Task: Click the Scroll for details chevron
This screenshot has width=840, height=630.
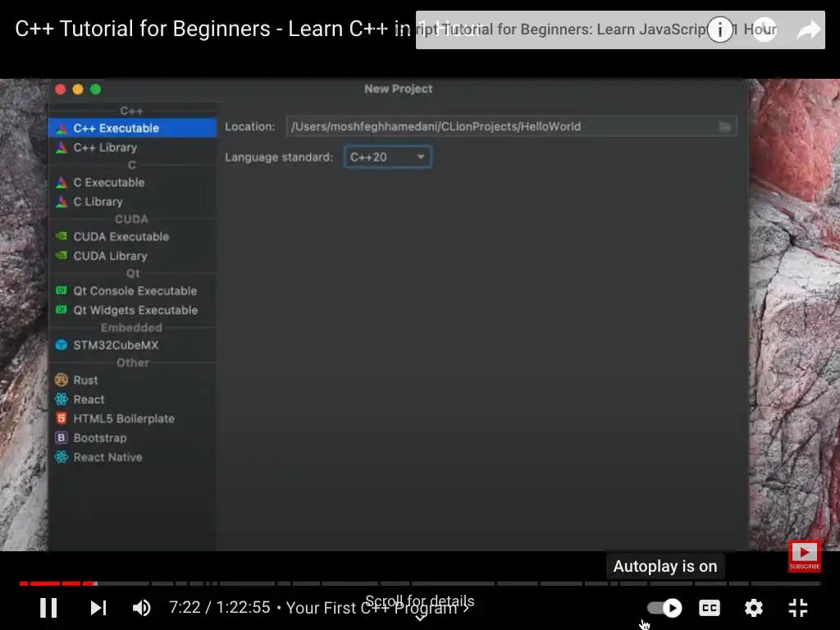Action: click(421, 618)
